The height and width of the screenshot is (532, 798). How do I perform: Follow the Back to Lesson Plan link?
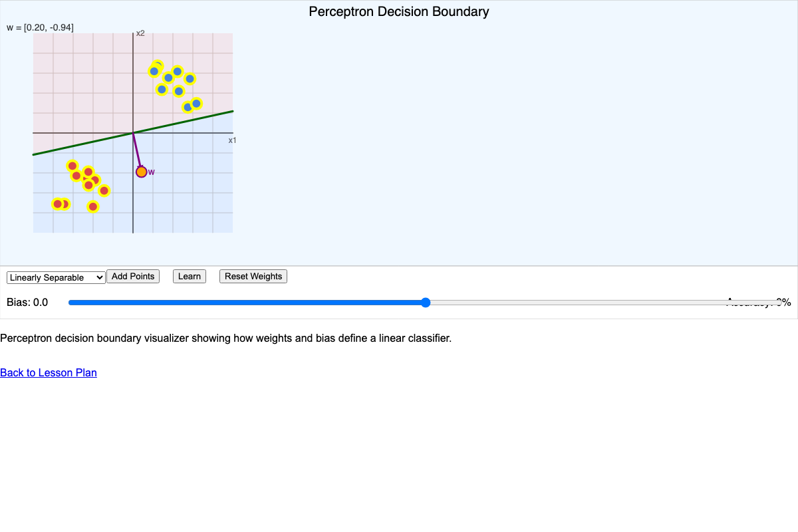48,372
